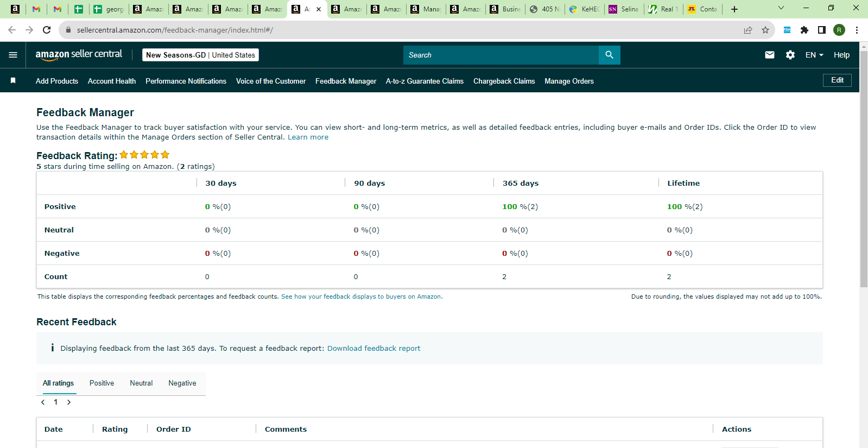Viewport: 868px width, 448px height.
Task: Open the Extensions puzzle icon
Action: tap(804, 30)
